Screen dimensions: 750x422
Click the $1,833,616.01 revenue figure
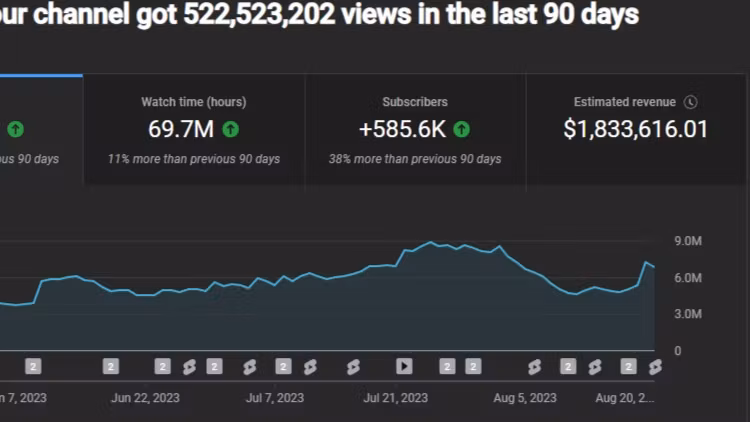point(635,129)
